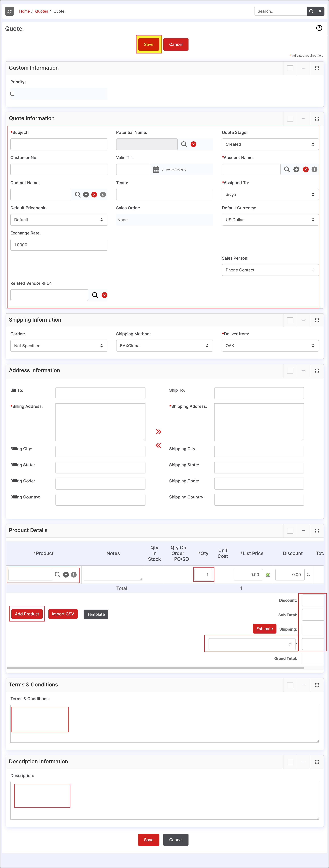Add new contact with plus icon
Screen dimensions: 329x868
point(86,194)
